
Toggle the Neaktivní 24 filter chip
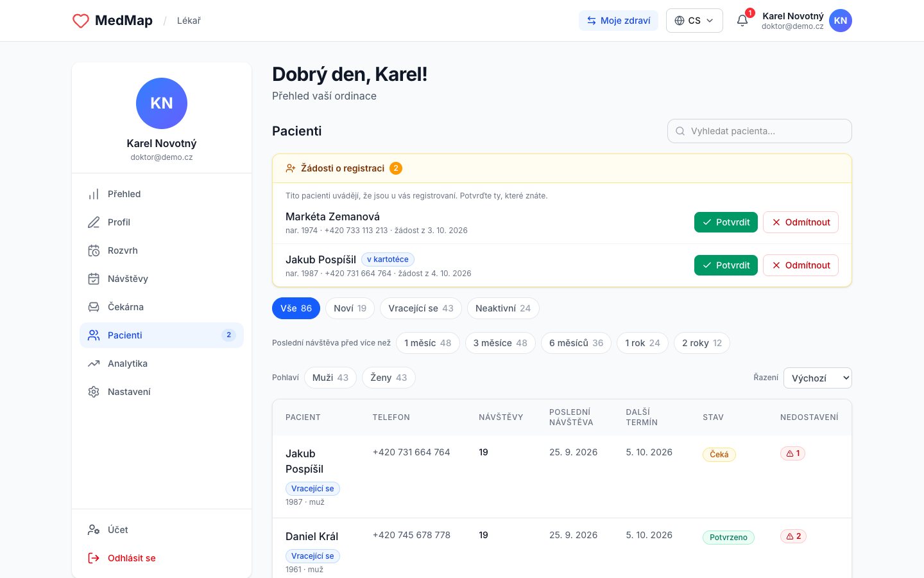pos(503,308)
